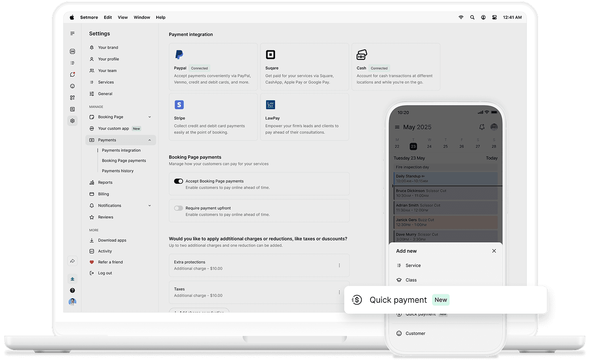The width and height of the screenshot is (590, 364).
Task: Open Spotlight search in the menu bar
Action: [472, 17]
